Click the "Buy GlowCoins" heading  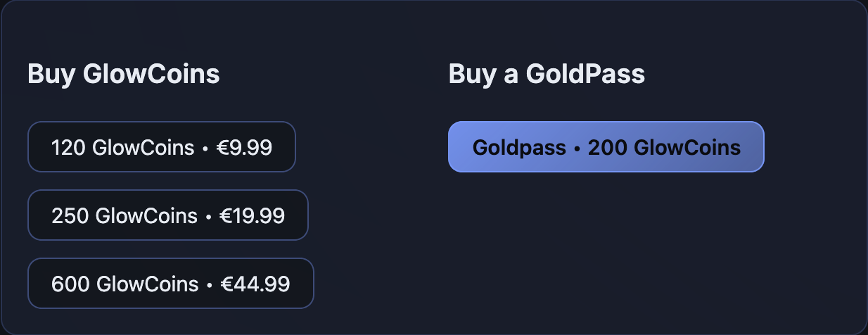tap(124, 74)
